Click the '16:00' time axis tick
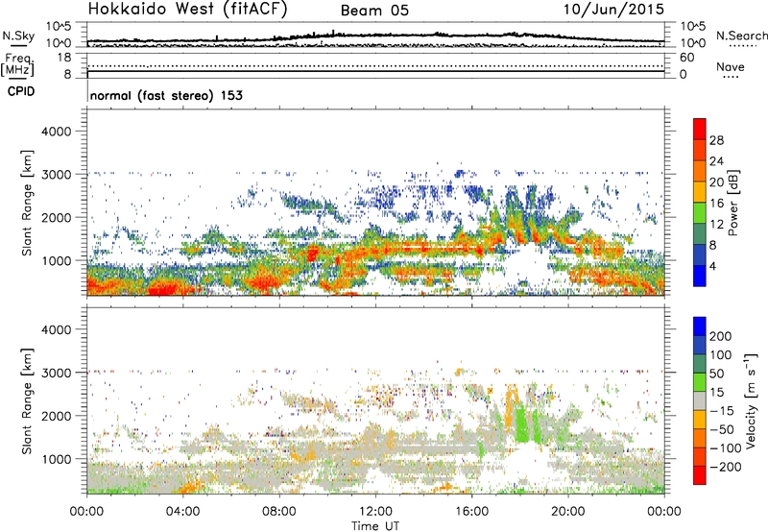768x532 pixels. click(471, 512)
